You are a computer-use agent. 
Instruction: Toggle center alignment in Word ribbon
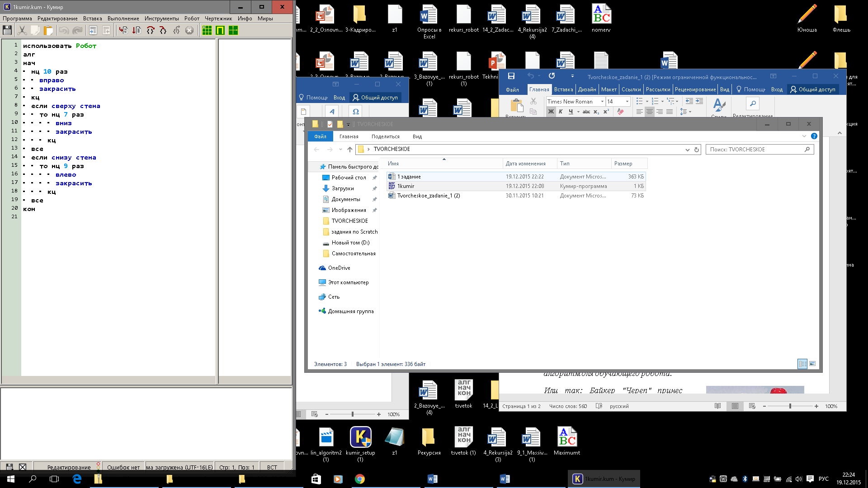point(649,112)
